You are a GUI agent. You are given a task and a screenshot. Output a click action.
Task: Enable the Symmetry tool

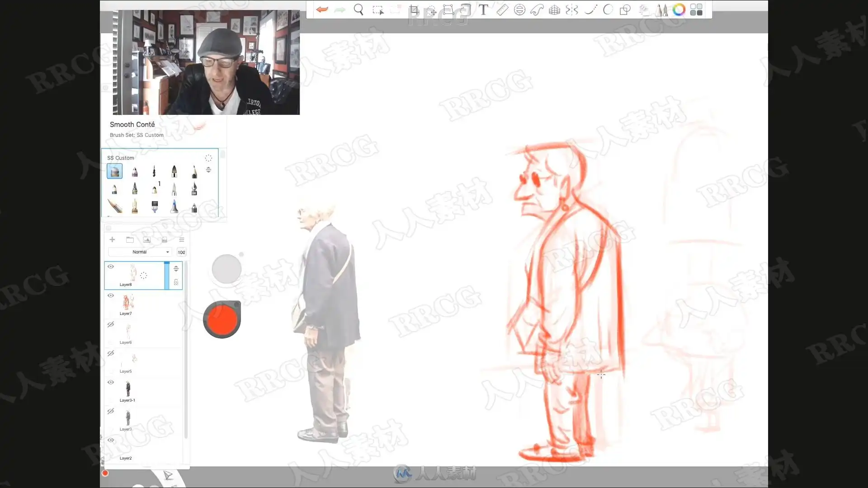[572, 9]
